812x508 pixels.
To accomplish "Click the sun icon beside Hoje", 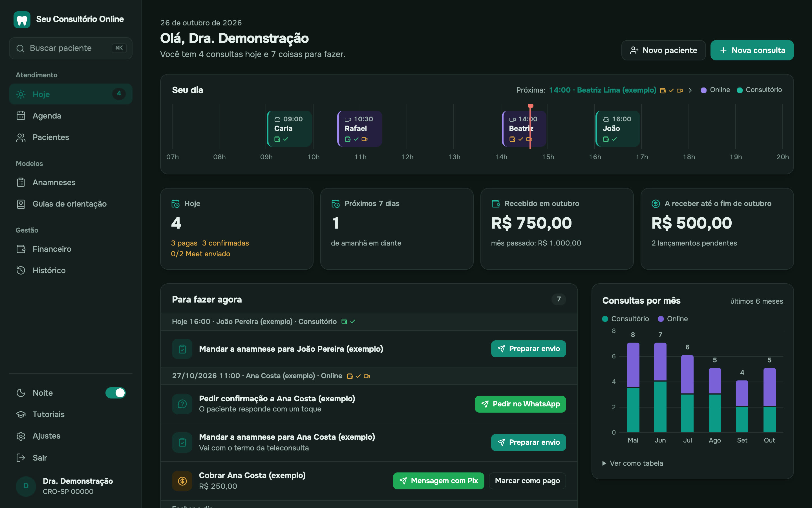I will click(21, 94).
